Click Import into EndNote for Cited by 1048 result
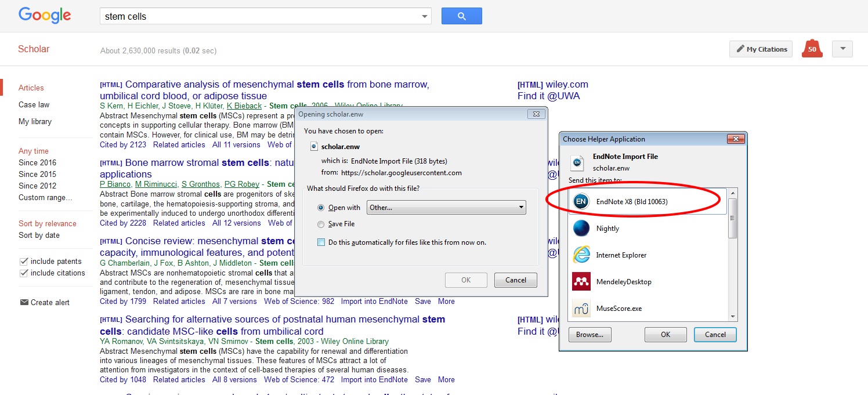Image resolution: width=868 pixels, height=395 pixels. coord(374,379)
